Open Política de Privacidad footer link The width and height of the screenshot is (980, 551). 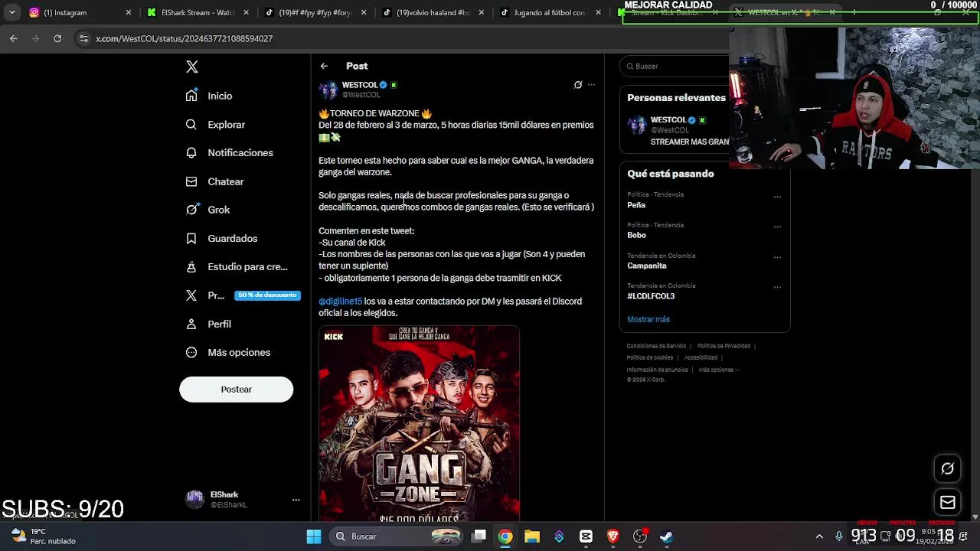coord(724,346)
